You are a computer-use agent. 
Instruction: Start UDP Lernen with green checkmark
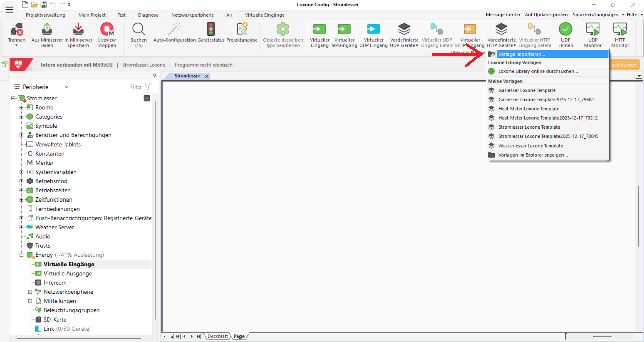point(566,30)
